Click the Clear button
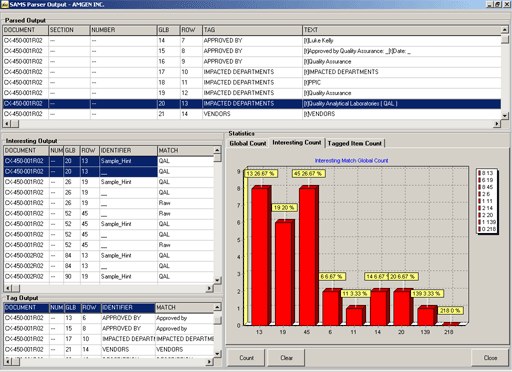 click(x=286, y=358)
